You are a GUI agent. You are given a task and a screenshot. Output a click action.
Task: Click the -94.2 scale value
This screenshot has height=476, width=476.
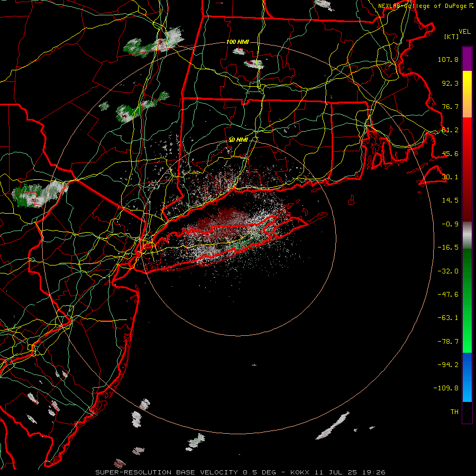(x=448, y=365)
